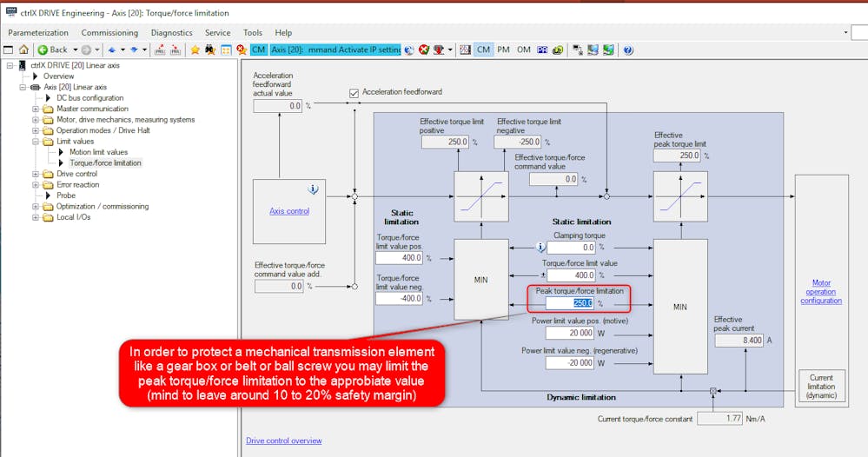The image size is (868, 457).
Task: Open the Back history dropdown arrow
Action: 76,50
